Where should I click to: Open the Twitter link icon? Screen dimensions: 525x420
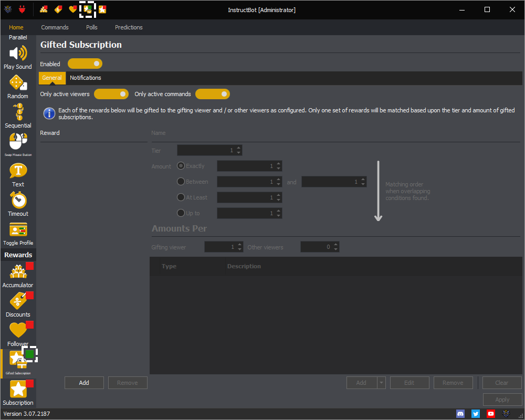click(476, 414)
